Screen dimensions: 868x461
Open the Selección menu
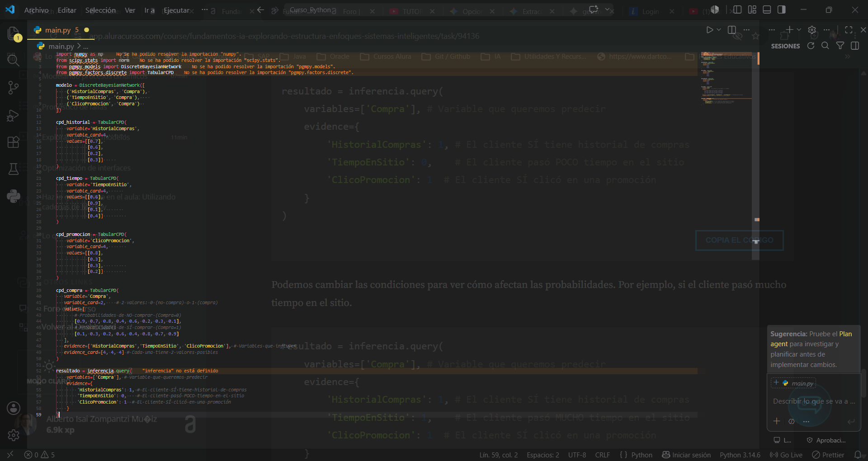pyautogui.click(x=100, y=10)
